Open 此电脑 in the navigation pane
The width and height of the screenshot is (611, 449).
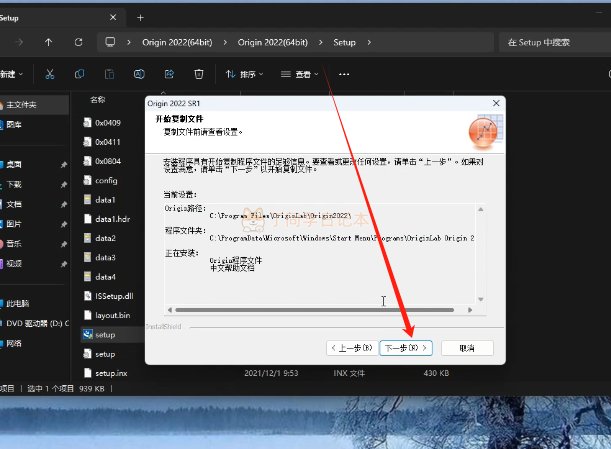point(20,302)
